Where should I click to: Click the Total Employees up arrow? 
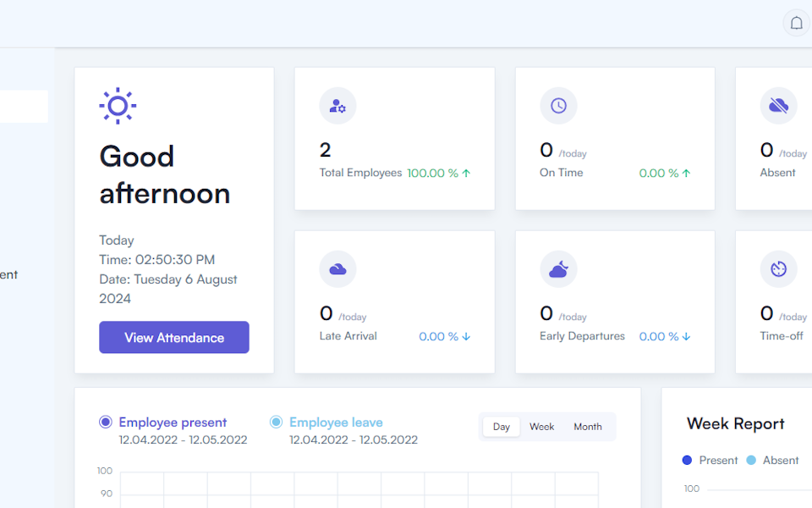[x=466, y=173]
